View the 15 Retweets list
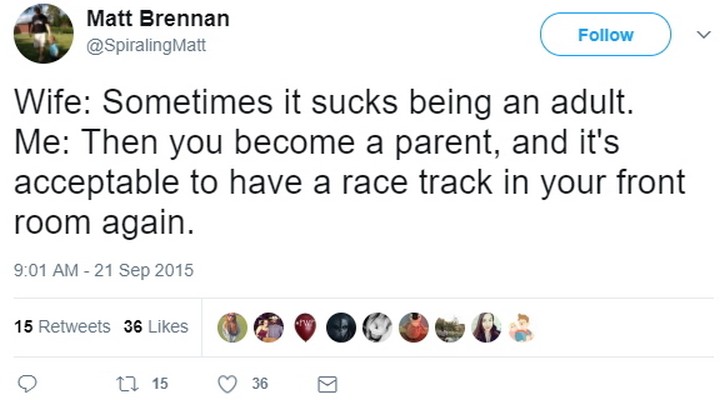The height and width of the screenshot is (400, 720). (x=63, y=327)
